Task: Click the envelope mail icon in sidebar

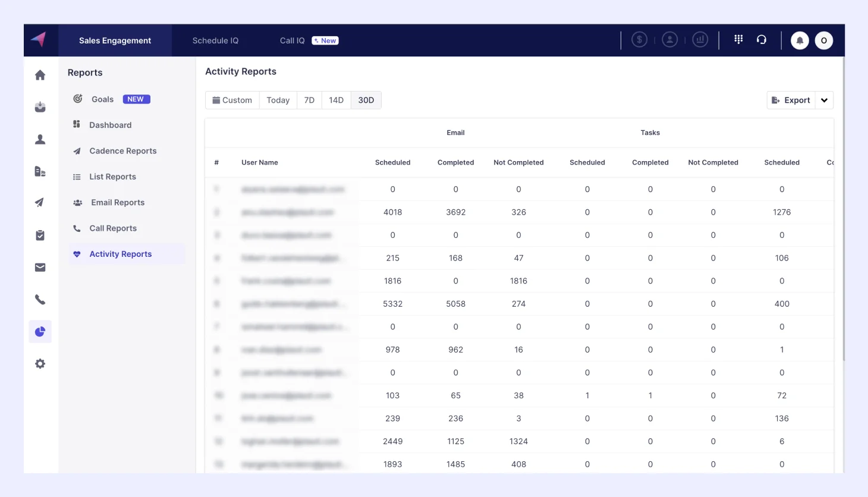Action: (x=40, y=268)
